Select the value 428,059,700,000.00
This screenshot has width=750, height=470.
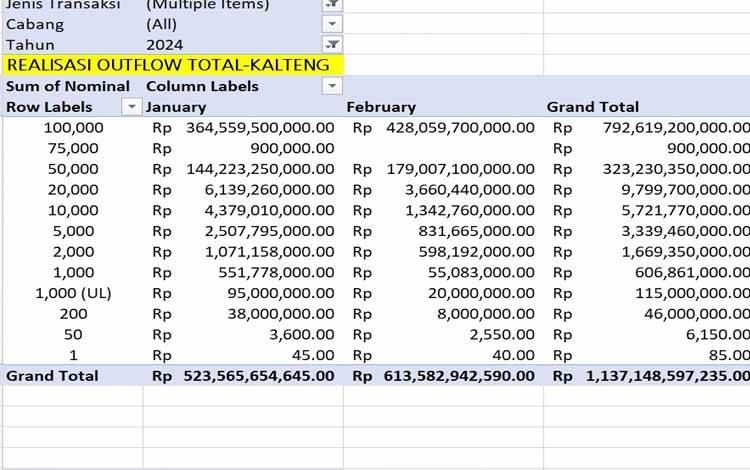[x=461, y=128]
